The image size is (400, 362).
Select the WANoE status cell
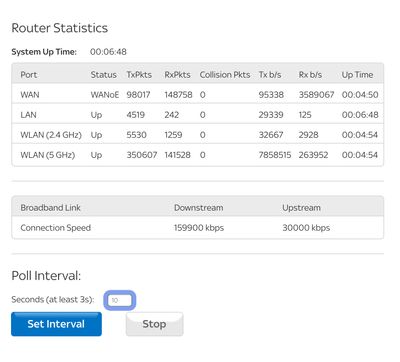105,95
